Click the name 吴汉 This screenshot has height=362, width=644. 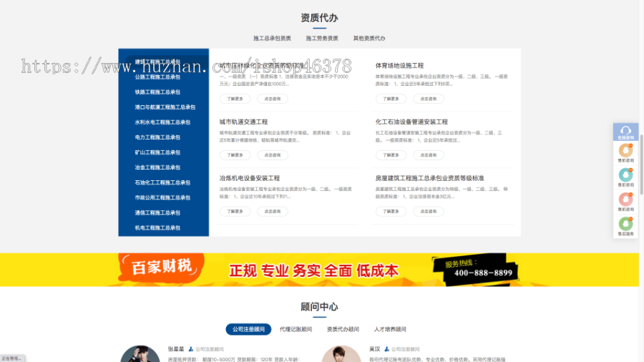pyautogui.click(x=374, y=349)
